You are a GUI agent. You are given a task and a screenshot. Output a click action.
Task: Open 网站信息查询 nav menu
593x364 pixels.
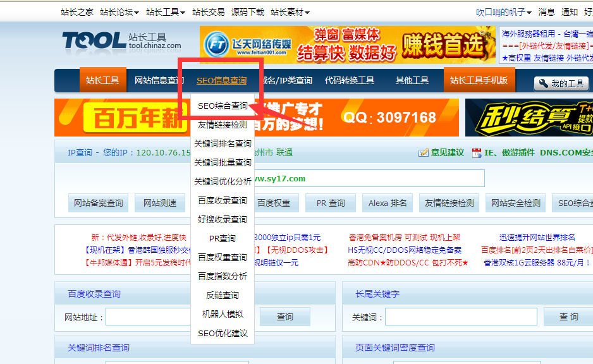(x=159, y=80)
